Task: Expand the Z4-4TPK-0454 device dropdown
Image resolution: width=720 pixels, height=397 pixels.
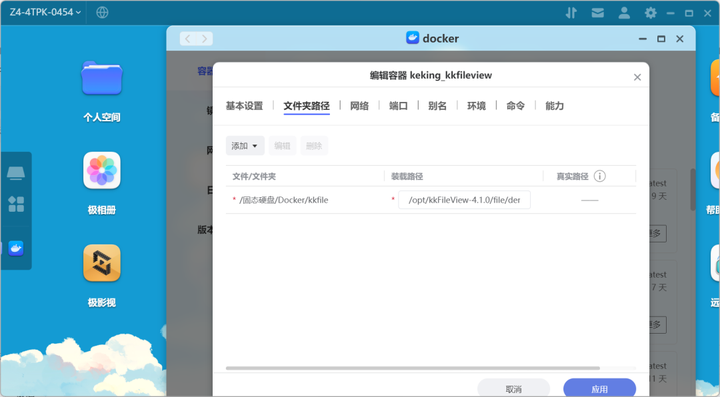Action: [45, 12]
